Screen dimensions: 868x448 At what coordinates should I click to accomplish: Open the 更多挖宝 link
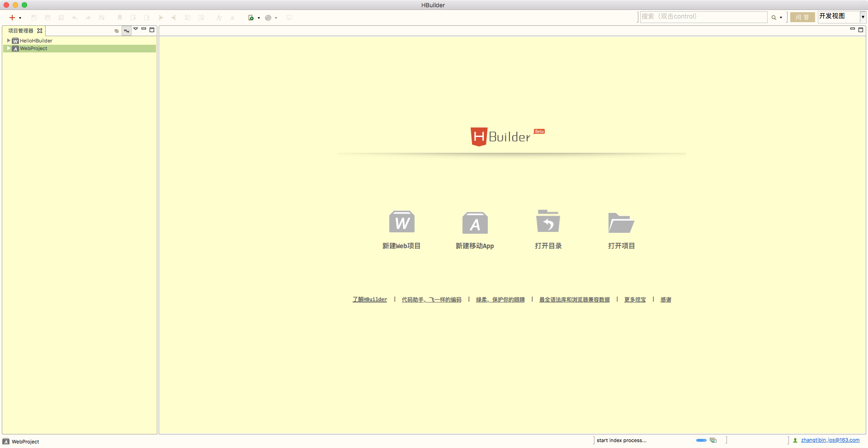(x=635, y=300)
